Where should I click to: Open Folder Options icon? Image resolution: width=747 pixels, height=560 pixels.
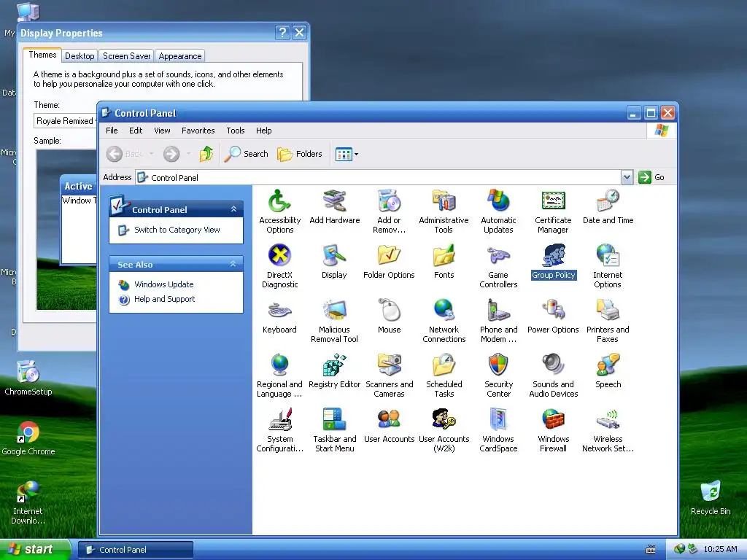(x=390, y=256)
